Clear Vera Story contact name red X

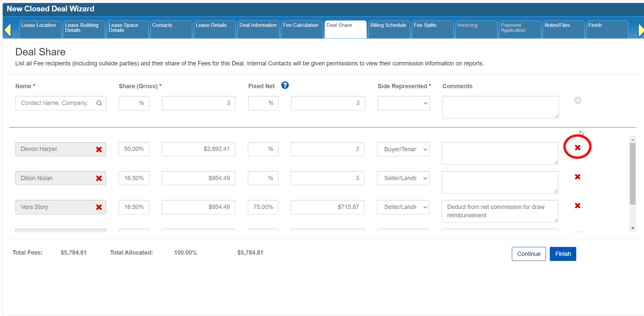pyautogui.click(x=99, y=207)
